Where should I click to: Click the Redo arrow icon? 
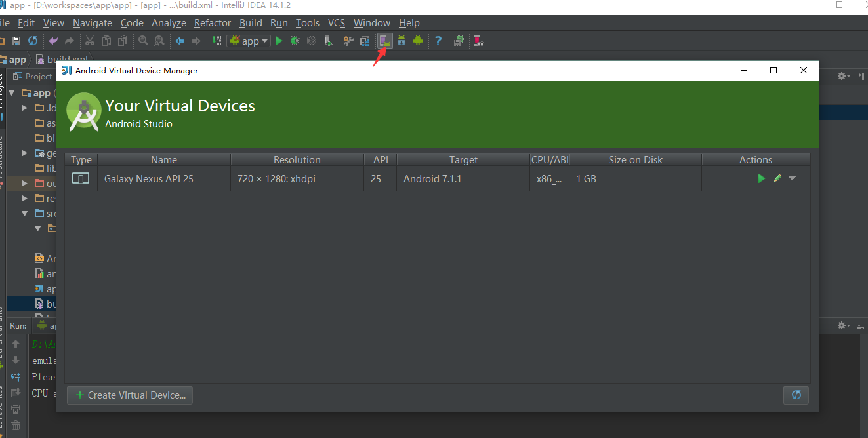pyautogui.click(x=69, y=41)
